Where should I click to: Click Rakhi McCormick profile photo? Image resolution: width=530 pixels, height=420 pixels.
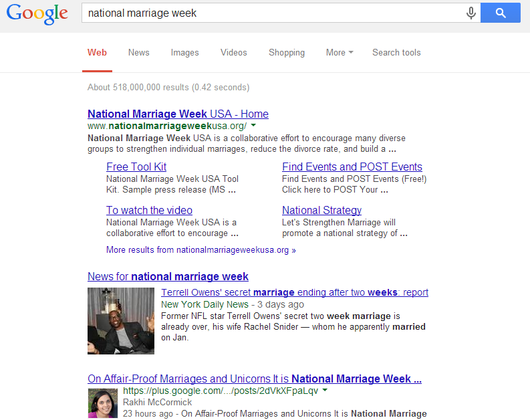pos(103,403)
